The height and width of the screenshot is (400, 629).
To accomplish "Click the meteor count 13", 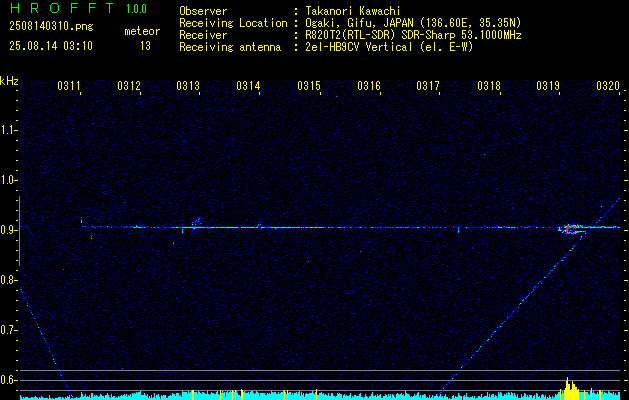I will pos(145,46).
